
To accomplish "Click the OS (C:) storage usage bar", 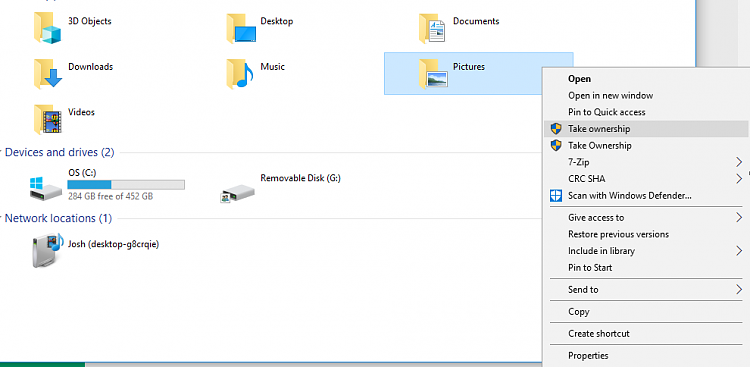I will [x=126, y=185].
